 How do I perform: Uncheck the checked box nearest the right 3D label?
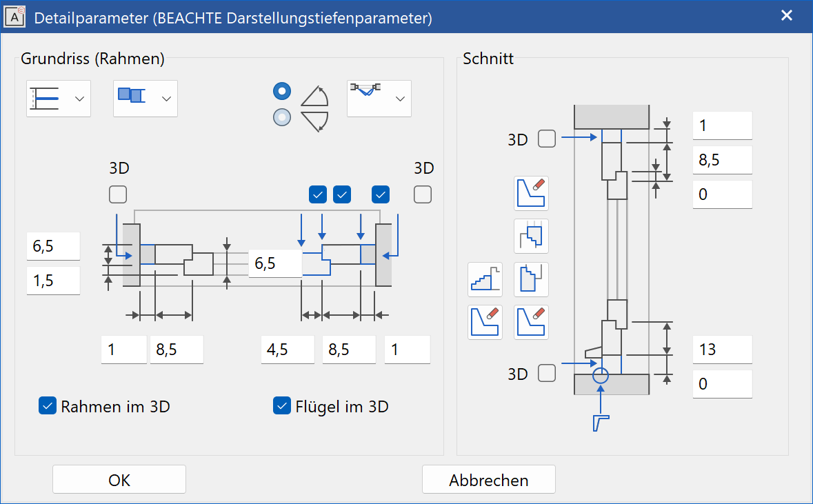tap(381, 194)
